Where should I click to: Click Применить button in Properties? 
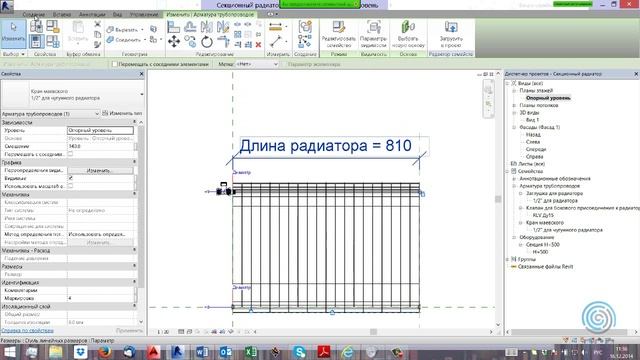point(129,331)
